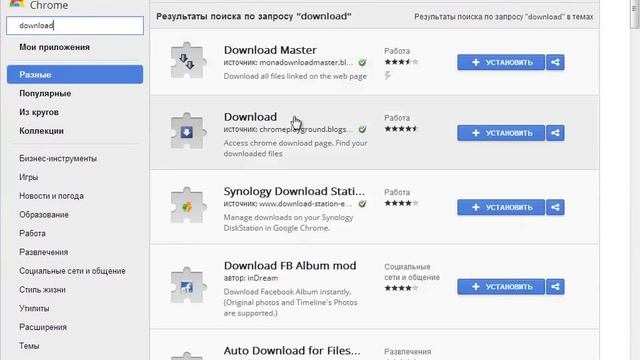The height and width of the screenshot is (360, 640).
Task: Open the Темы category
Action: point(29,346)
